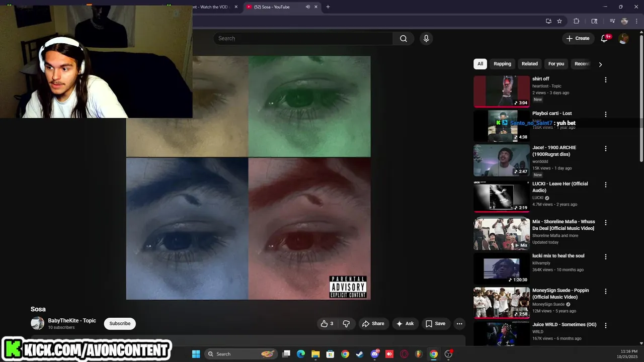The height and width of the screenshot is (362, 644).
Task: Show more filter chips with right chevron
Action: pos(600,64)
